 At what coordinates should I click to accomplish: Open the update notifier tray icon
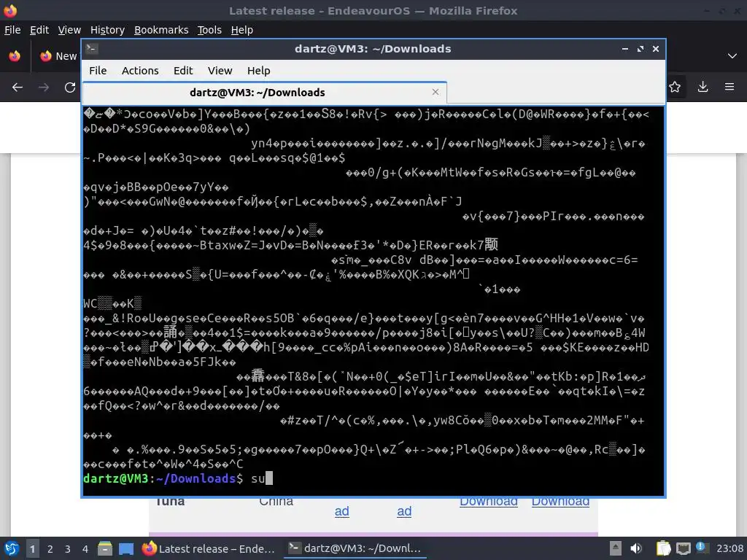[x=702, y=547]
